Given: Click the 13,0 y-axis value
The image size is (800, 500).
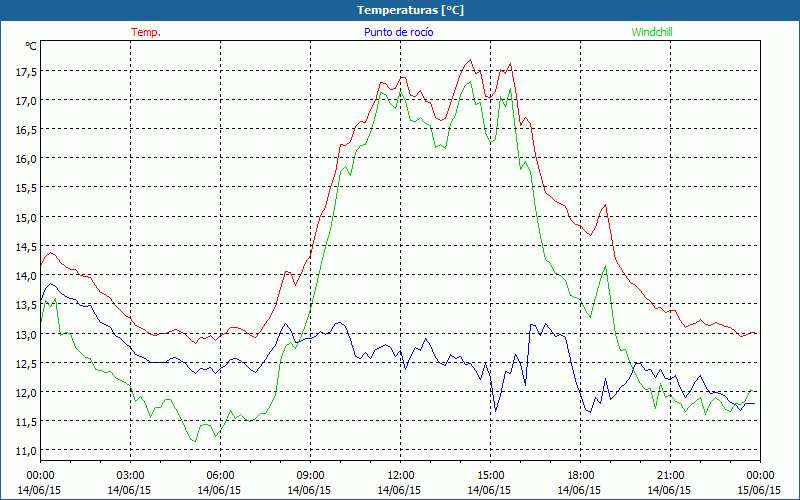Looking at the screenshot, I should tap(27, 335).
